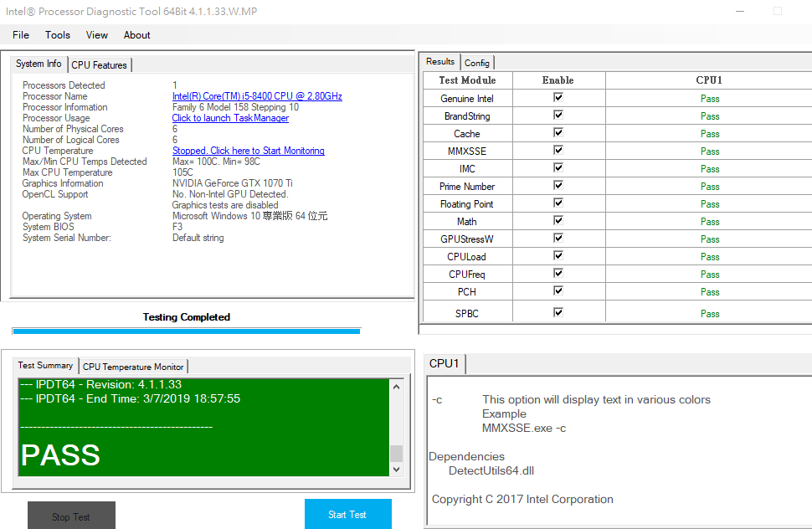Viewport: 812px width, 529px height.
Task: Select the Config tab
Action: pyautogui.click(x=477, y=63)
